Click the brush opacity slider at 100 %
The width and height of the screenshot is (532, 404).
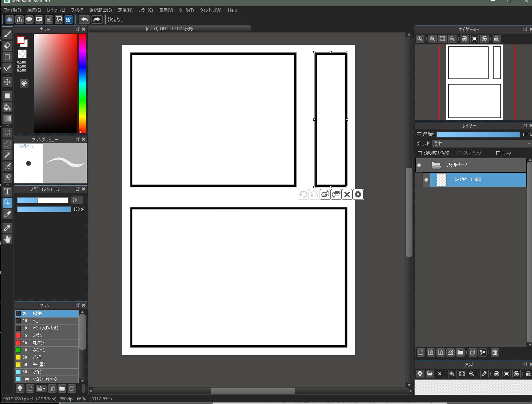click(x=44, y=209)
